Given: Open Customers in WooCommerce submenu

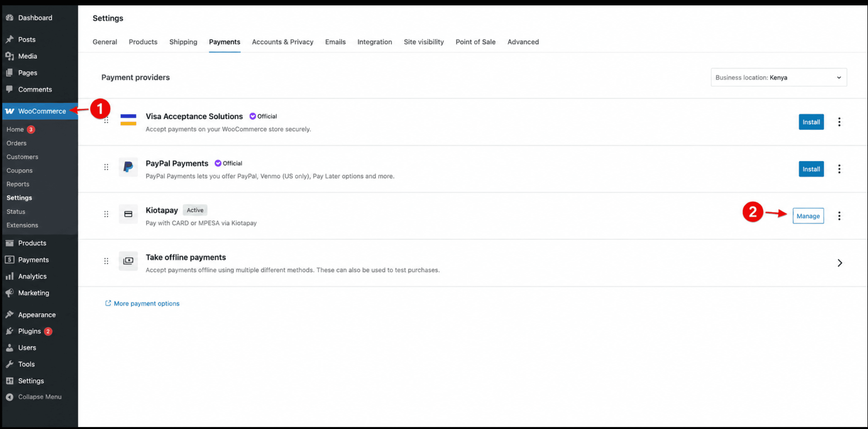Looking at the screenshot, I should [22, 157].
